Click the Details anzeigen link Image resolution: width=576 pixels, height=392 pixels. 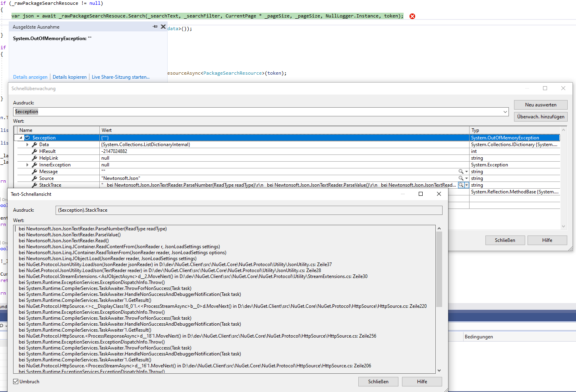[30, 77]
